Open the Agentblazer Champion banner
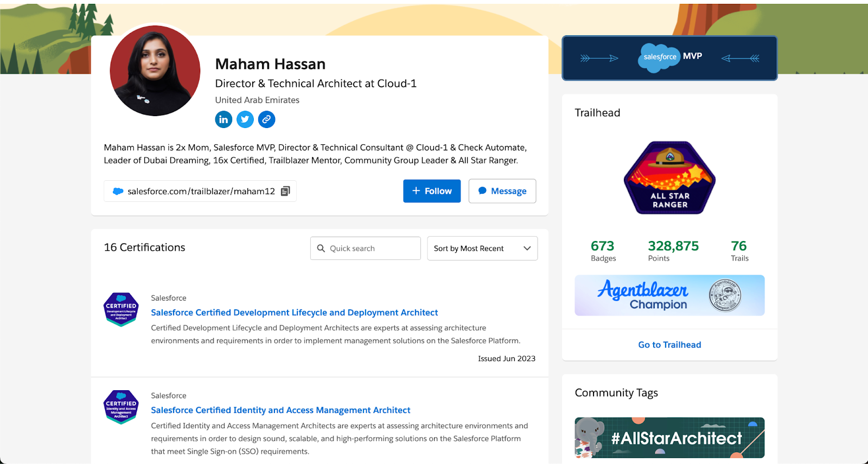The width and height of the screenshot is (868, 464). click(669, 295)
